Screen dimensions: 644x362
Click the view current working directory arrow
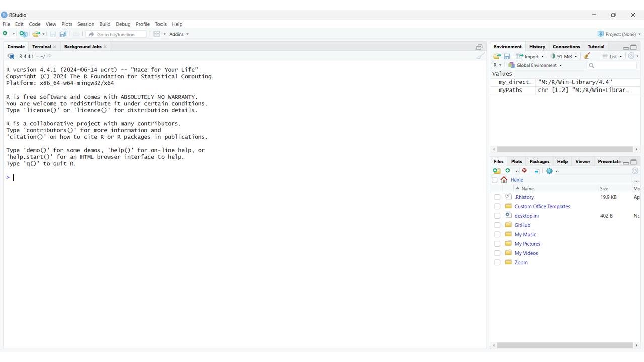pyautogui.click(x=49, y=56)
